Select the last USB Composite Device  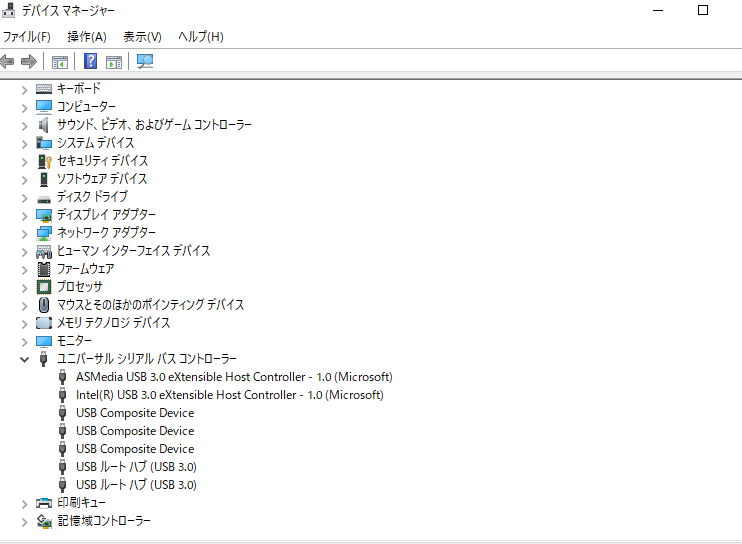135,449
